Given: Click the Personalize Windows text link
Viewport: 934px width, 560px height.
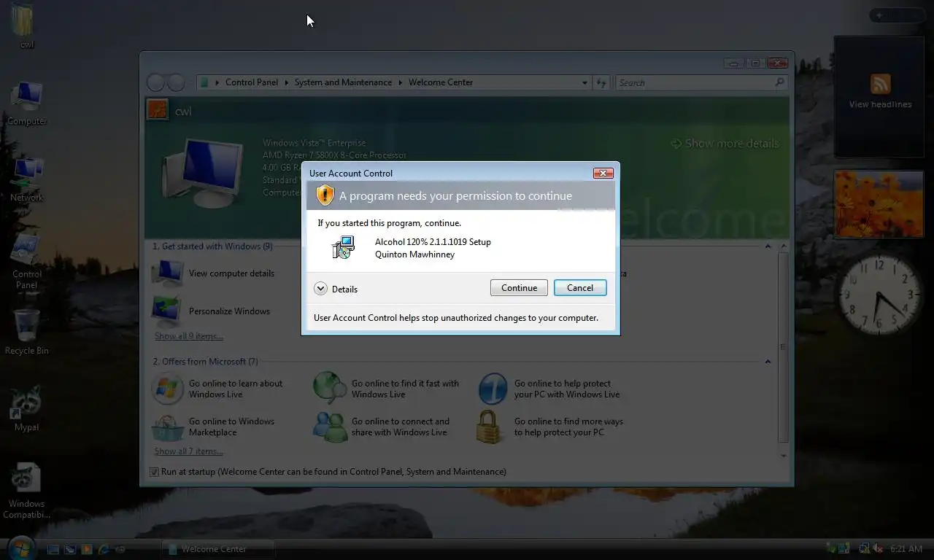Looking at the screenshot, I should point(229,311).
